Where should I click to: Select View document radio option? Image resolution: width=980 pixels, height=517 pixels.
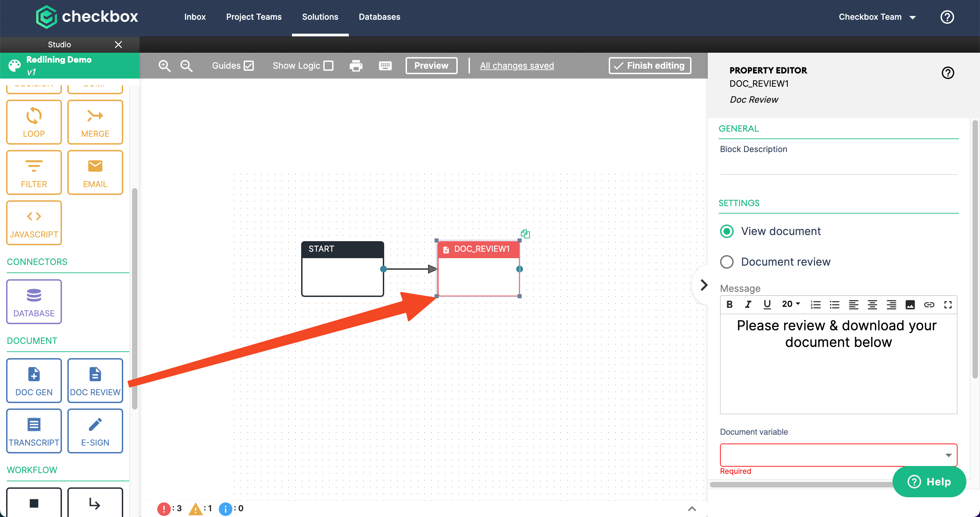coord(726,231)
